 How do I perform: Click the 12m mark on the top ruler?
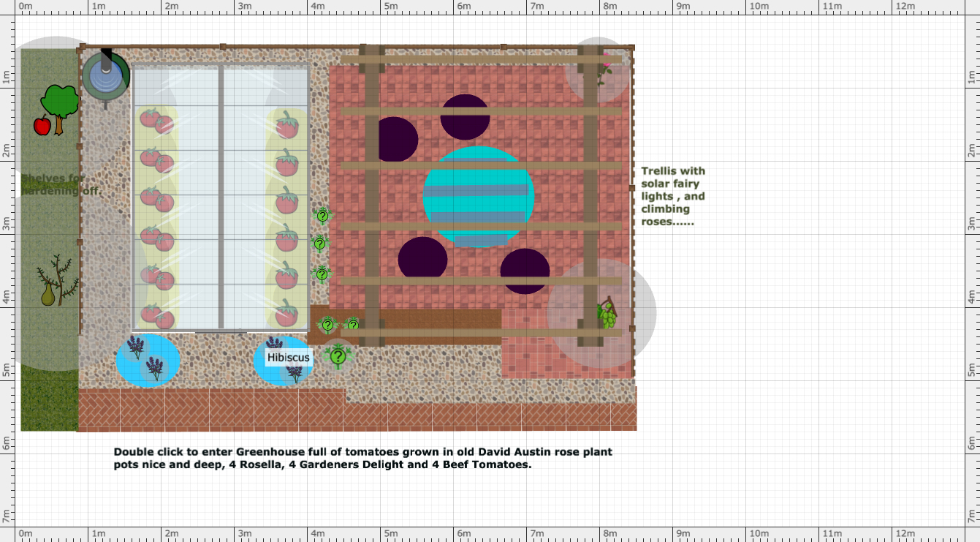(x=905, y=6)
